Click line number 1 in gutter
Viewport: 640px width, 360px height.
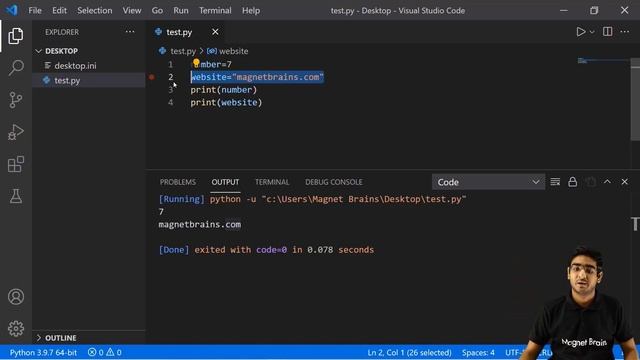click(170, 64)
